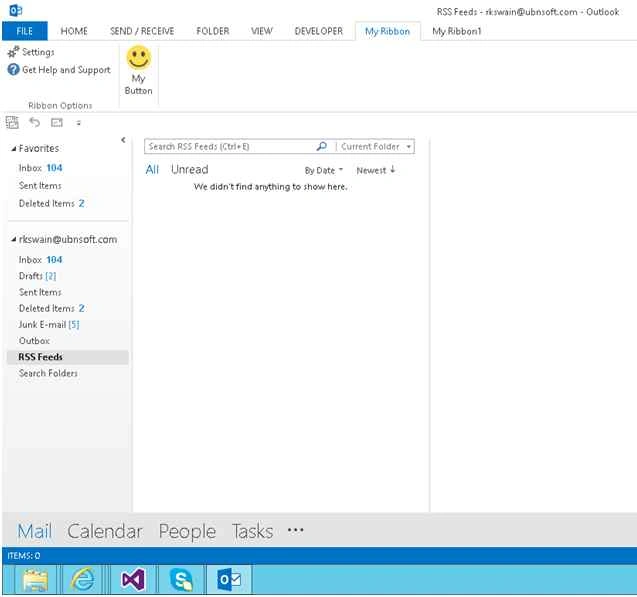Open the Current Folder search scope dropdown
637x597 pixels.
pos(409,147)
